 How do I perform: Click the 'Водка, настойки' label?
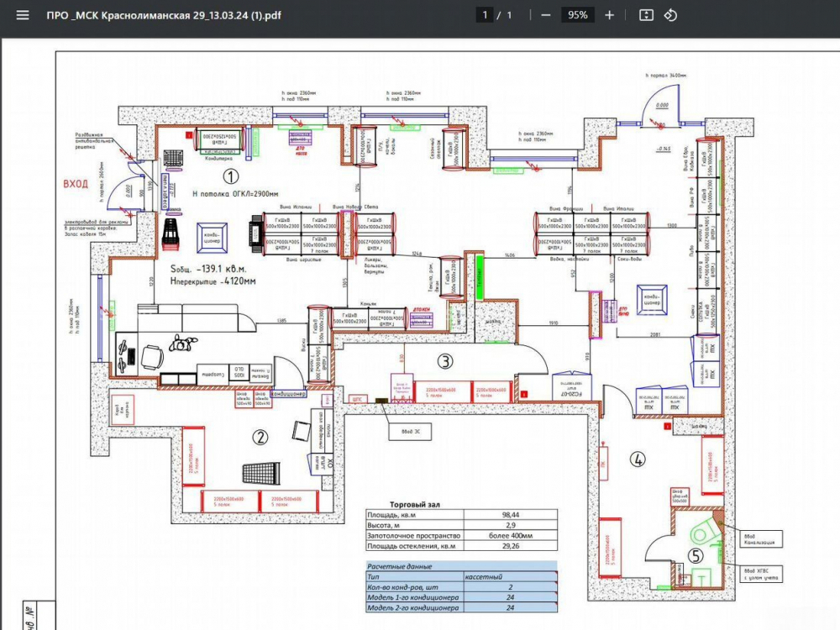570,259
